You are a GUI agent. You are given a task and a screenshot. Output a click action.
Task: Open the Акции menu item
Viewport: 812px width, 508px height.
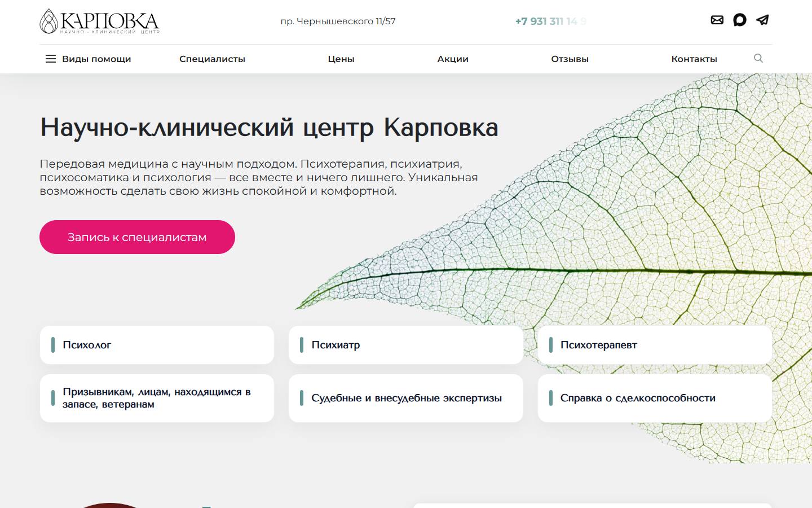[x=453, y=59]
